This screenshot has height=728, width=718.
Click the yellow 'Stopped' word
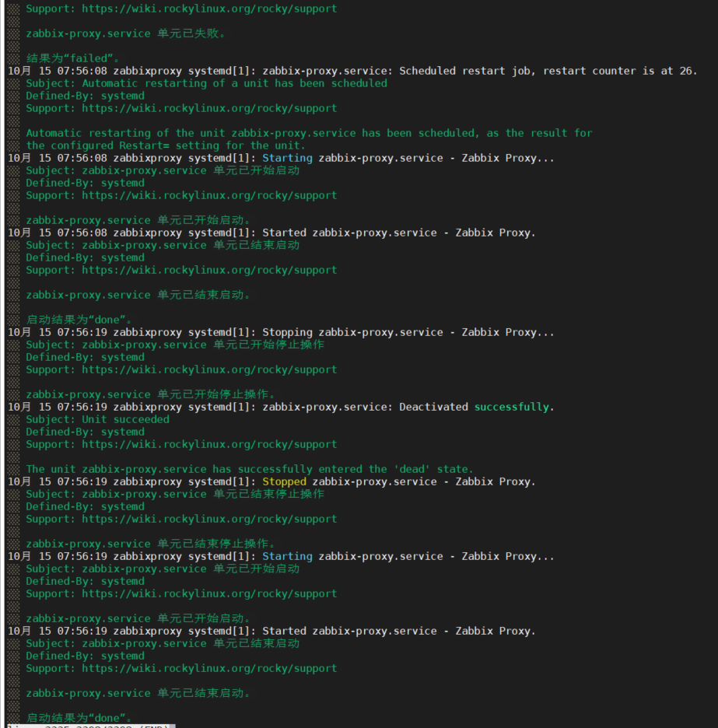coord(284,482)
